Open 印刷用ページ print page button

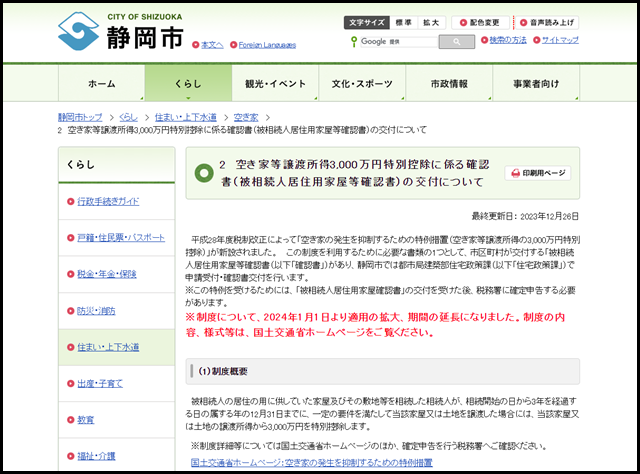538,173
